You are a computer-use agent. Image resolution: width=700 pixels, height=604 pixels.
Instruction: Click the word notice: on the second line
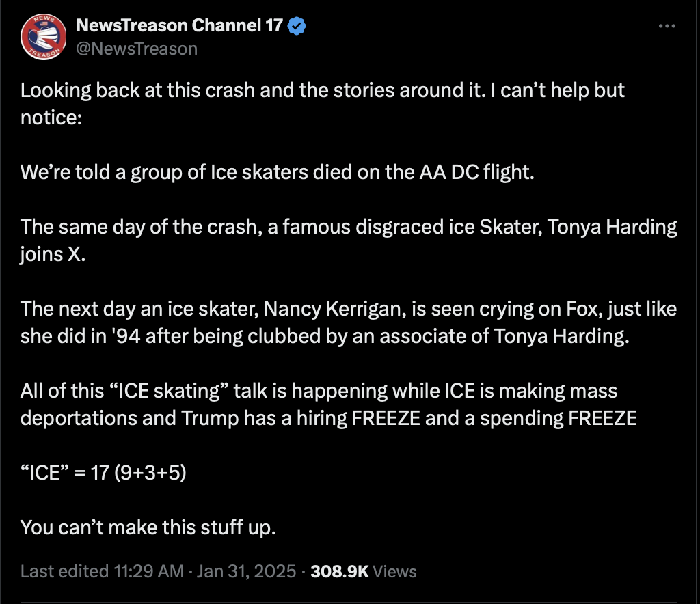point(51,118)
